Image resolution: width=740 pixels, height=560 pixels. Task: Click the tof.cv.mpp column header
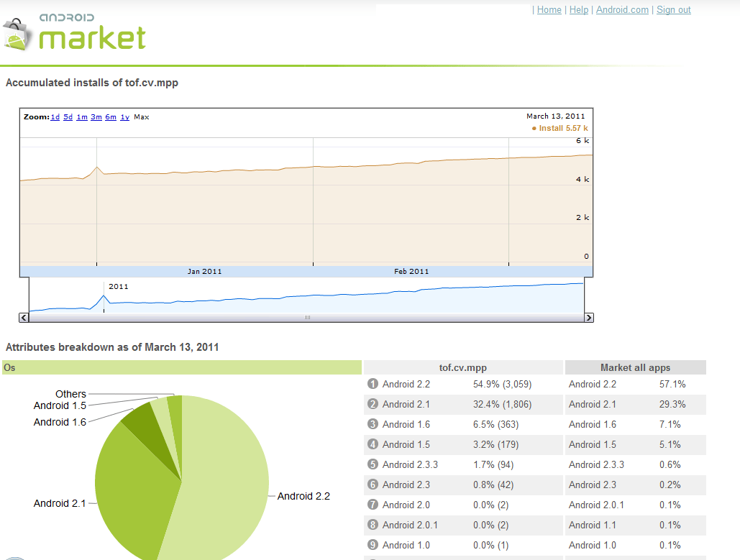tap(463, 367)
